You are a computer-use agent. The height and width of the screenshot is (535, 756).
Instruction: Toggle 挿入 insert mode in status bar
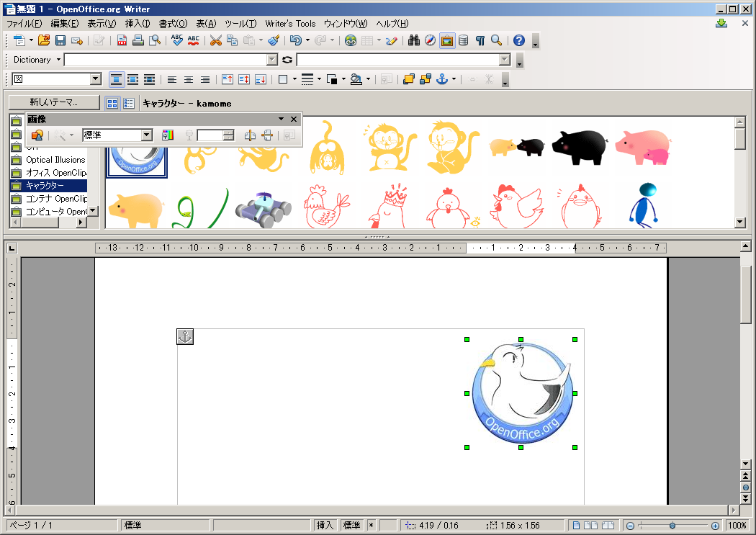pyautogui.click(x=325, y=525)
